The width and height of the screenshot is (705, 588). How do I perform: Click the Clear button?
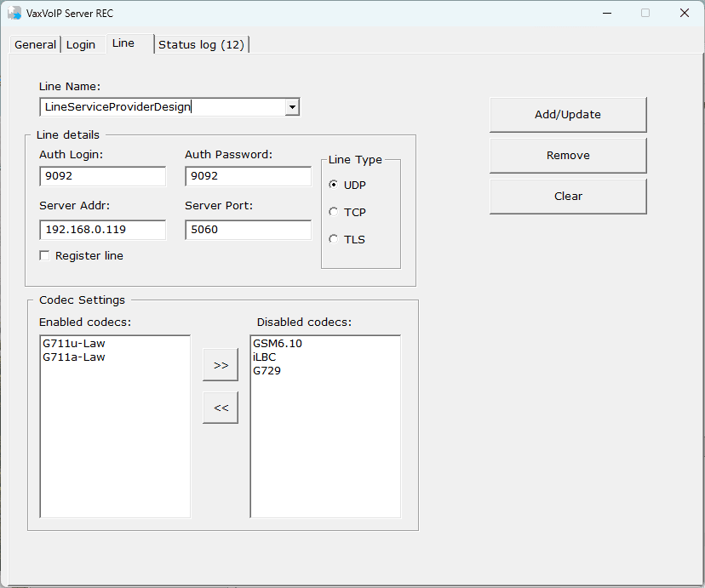(x=568, y=197)
